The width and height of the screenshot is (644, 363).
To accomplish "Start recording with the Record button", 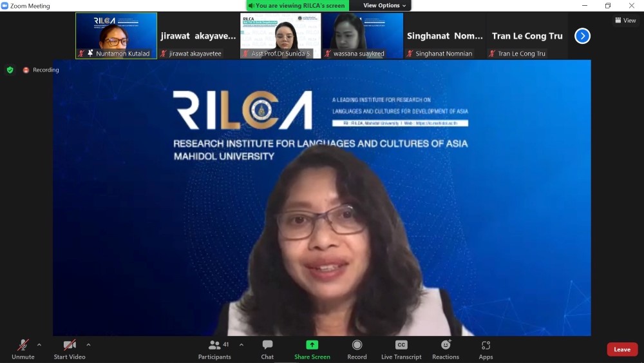I will click(357, 349).
